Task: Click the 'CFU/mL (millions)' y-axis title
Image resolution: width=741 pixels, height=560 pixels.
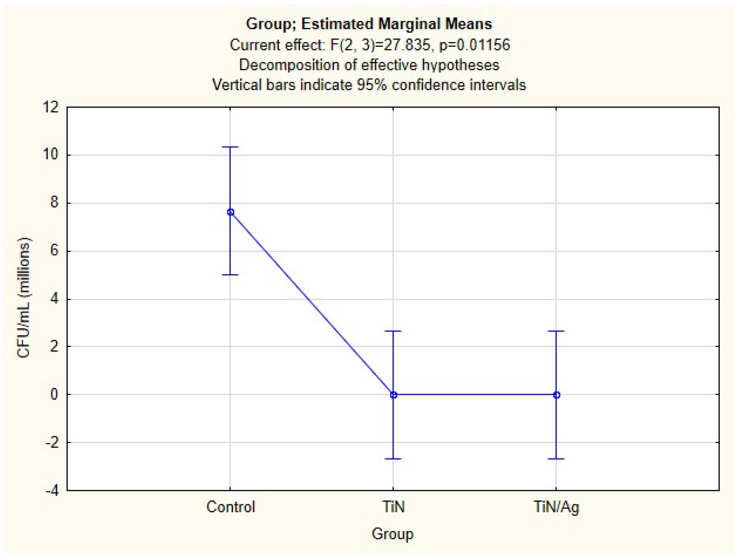Action: click(x=23, y=298)
